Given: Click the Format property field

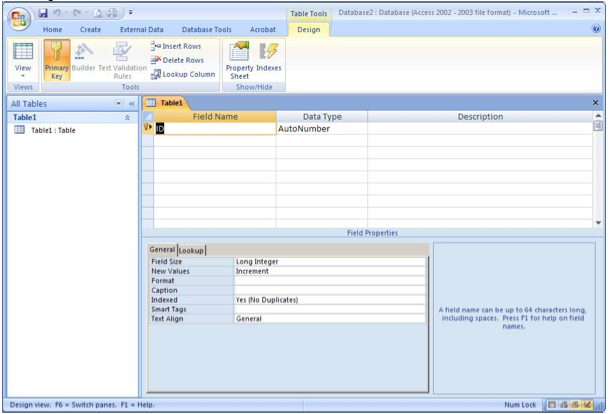Looking at the screenshot, I should pyautogui.click(x=330, y=281).
